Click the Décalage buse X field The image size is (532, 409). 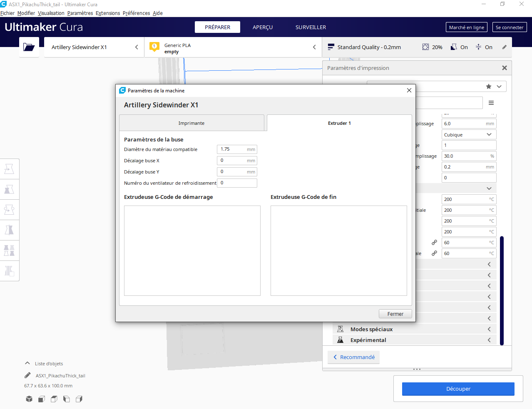coord(237,160)
